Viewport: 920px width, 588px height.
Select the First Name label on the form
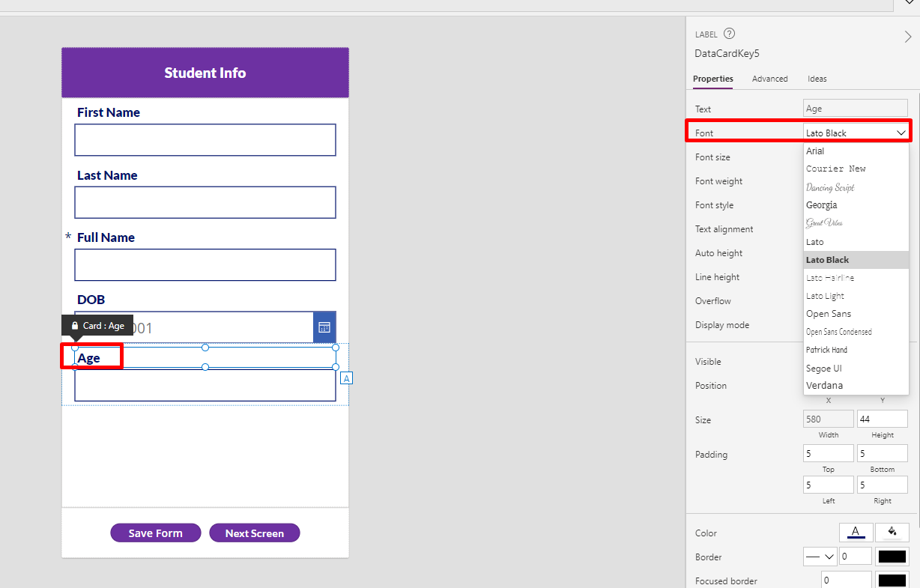pyautogui.click(x=109, y=112)
